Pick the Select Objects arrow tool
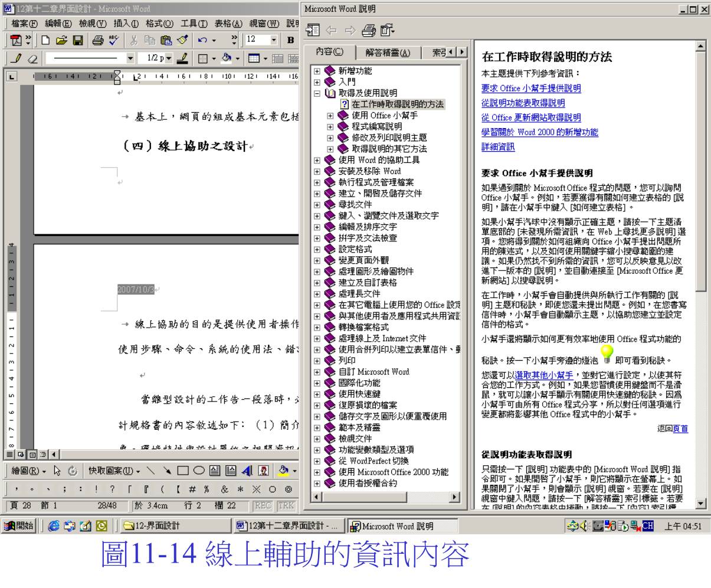711x588 pixels. 58,471
